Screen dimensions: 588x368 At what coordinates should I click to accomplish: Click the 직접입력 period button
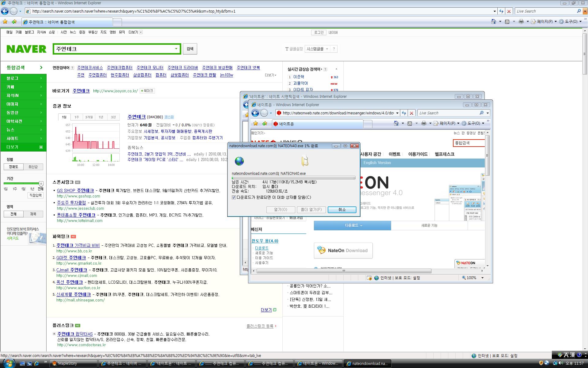click(x=36, y=195)
